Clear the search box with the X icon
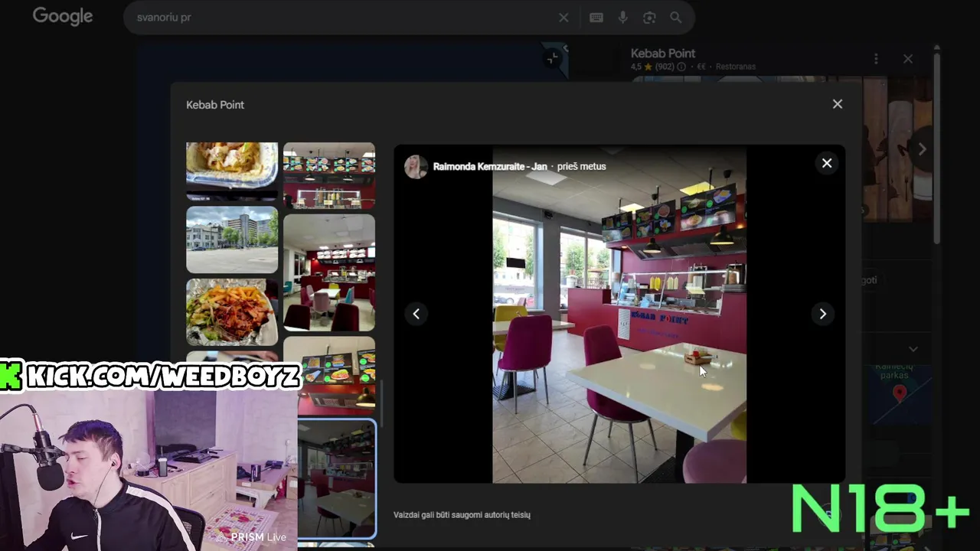This screenshot has width=980, height=551. tap(563, 18)
